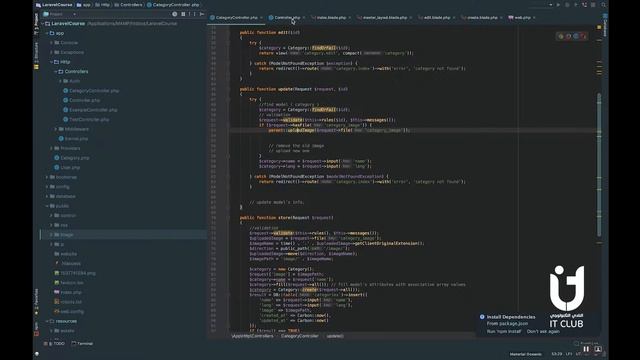The image size is (640, 360).
Task: Click Don't ask again notification link
Action: coord(543,331)
